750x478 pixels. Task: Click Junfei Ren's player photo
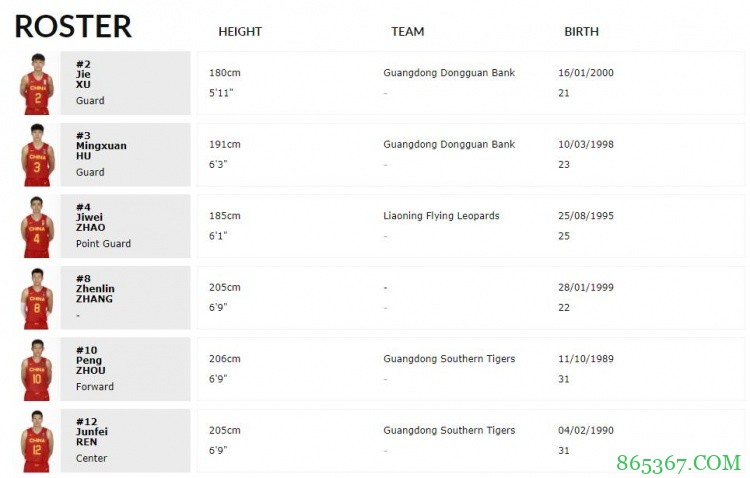(x=37, y=441)
